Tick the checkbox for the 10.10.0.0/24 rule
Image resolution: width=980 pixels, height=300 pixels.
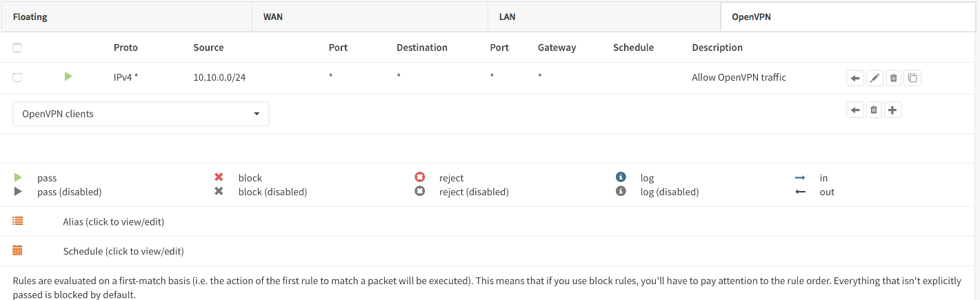17,77
